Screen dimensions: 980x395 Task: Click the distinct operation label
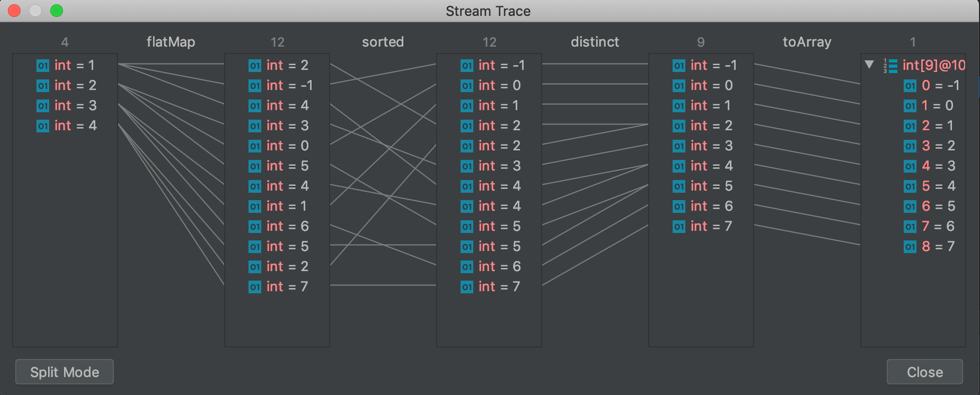coord(595,42)
